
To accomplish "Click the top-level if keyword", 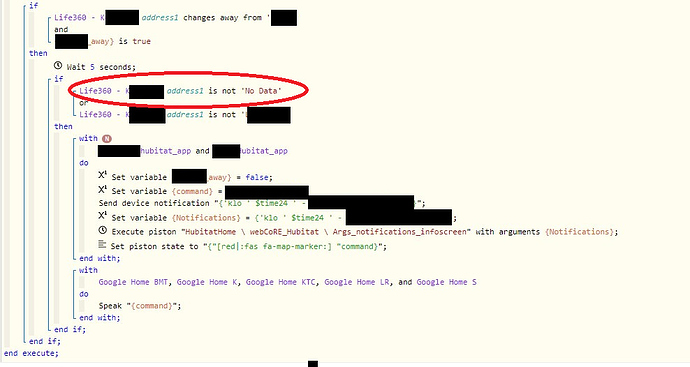I will point(33,5).
